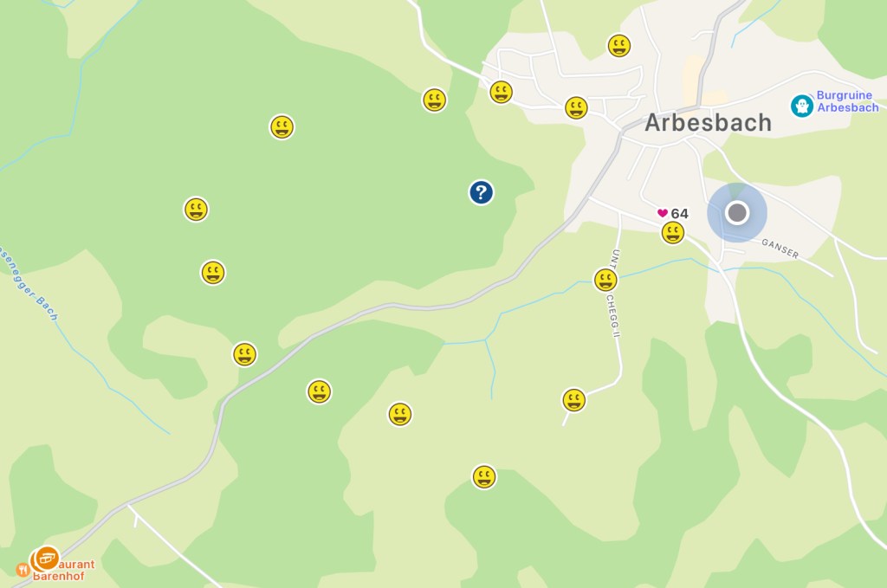Tap the gray current location dot
This screenshot has width=887, height=588.
737,212
